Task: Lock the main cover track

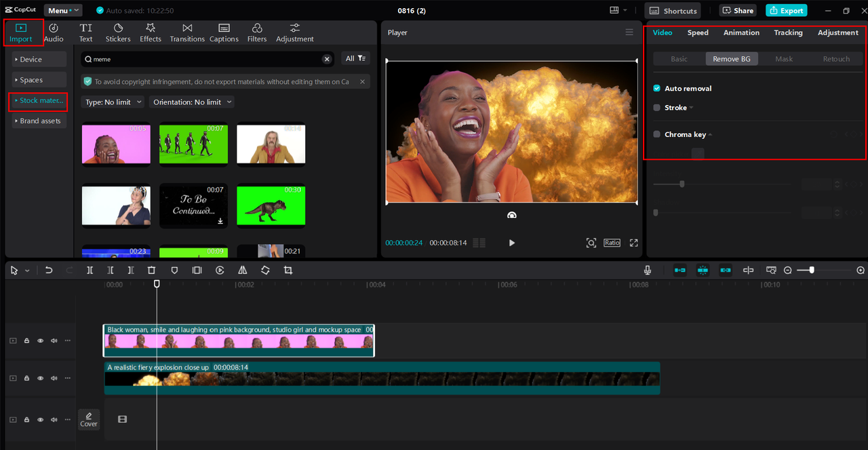Action: coord(26,420)
